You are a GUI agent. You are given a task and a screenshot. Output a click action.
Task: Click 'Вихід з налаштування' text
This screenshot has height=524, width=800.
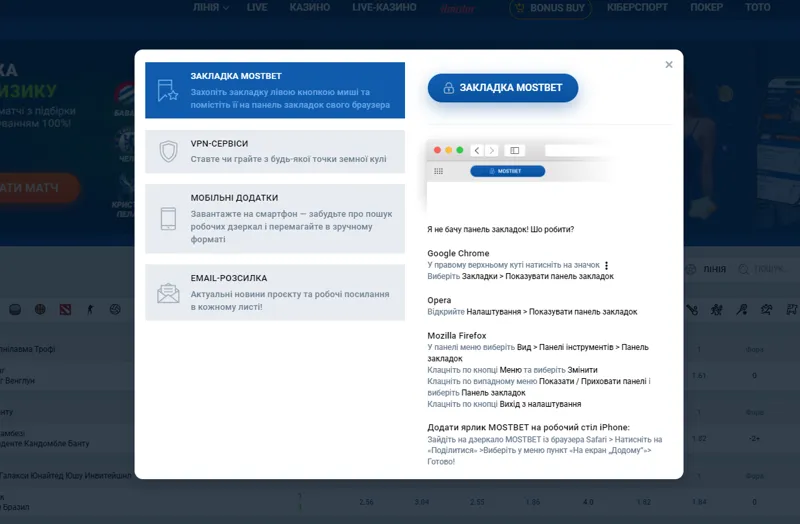tap(540, 404)
